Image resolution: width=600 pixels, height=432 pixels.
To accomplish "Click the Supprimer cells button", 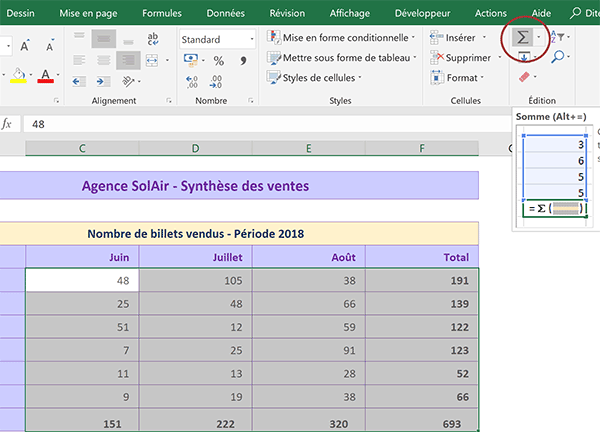I will pos(460,58).
